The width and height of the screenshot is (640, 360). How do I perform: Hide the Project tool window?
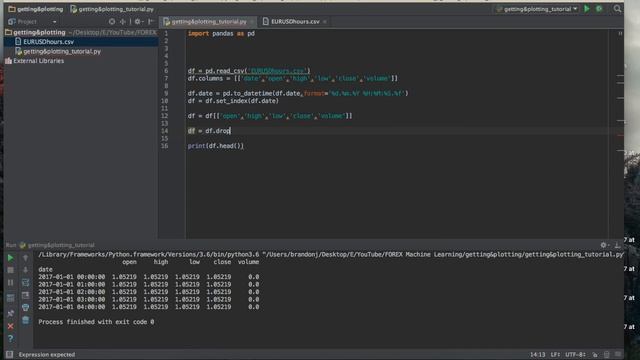(151, 22)
